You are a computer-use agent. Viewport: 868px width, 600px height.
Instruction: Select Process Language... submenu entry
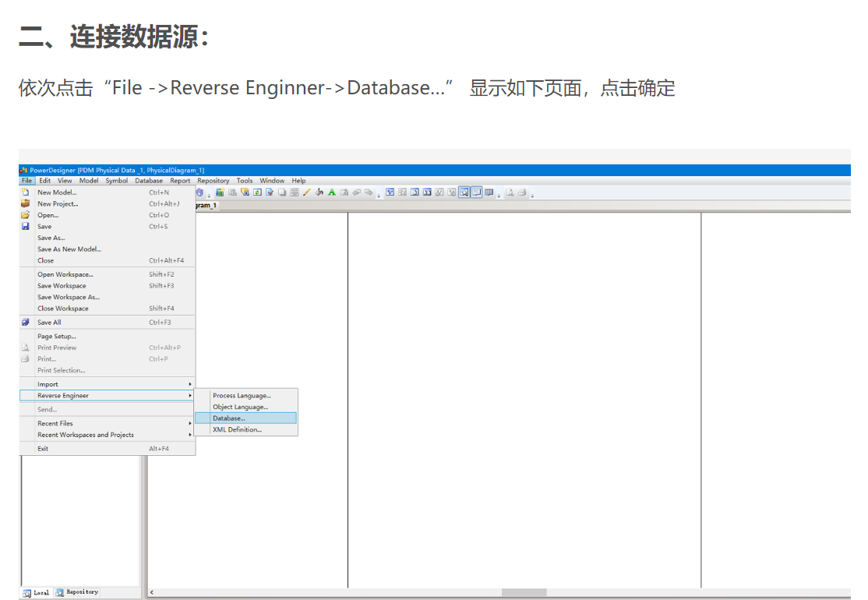point(245,396)
